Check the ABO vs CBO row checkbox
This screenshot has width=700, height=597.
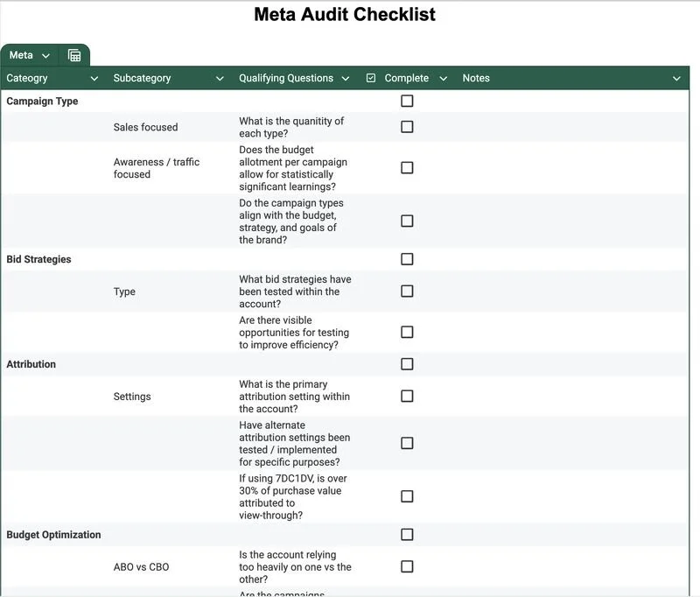(406, 566)
